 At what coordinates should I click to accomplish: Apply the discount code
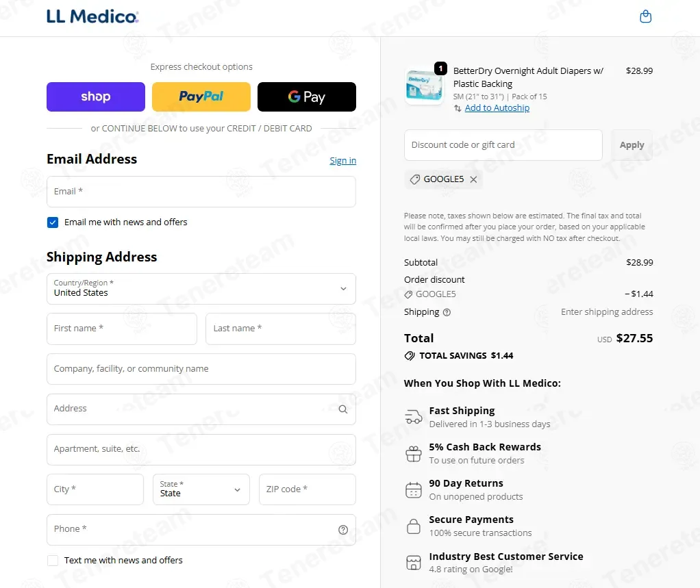(x=632, y=145)
